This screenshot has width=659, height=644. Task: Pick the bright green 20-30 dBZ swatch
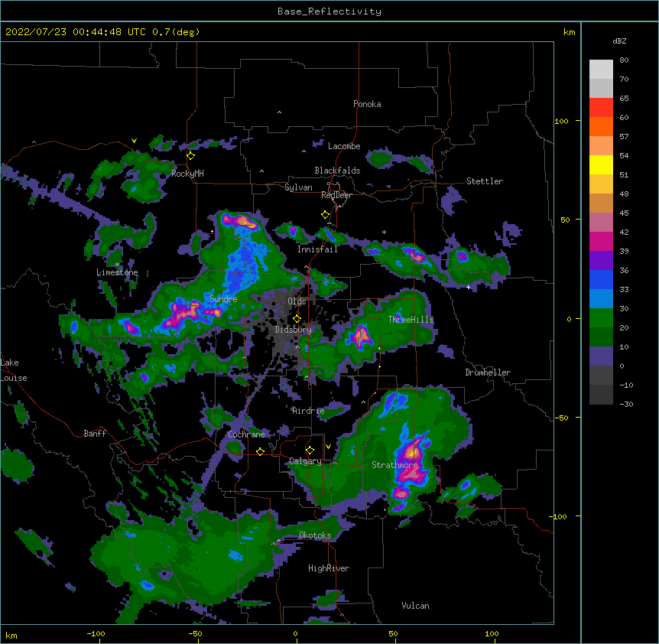click(x=601, y=318)
